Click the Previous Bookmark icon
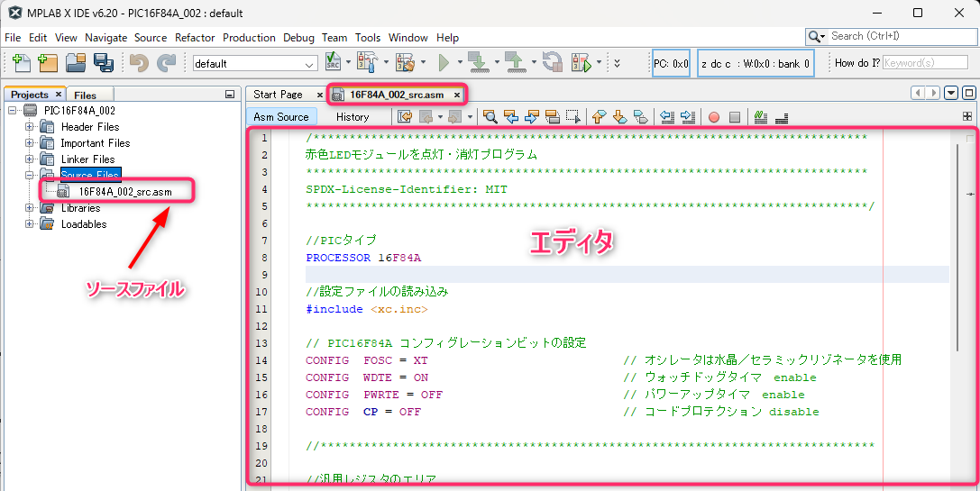Image resolution: width=980 pixels, height=491 pixels. (600, 117)
